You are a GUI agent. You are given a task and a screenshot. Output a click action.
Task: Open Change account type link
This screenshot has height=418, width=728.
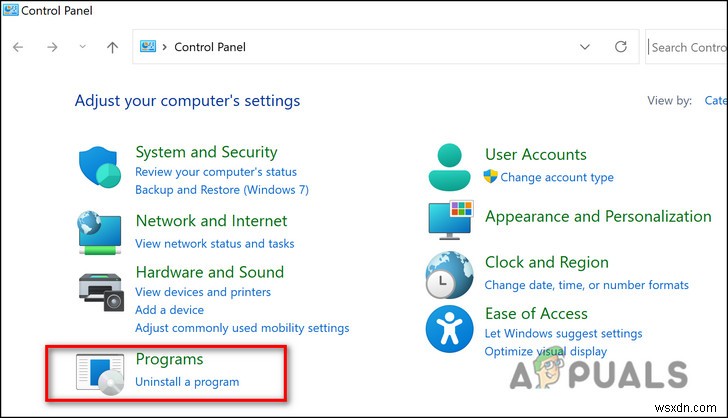(557, 177)
